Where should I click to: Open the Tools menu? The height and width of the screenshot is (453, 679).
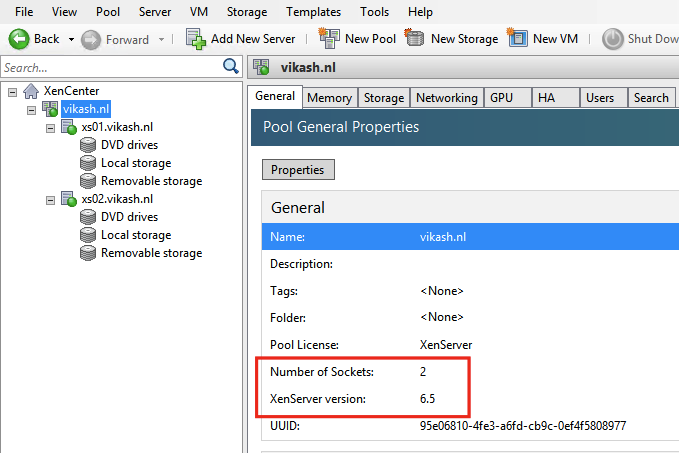click(375, 12)
